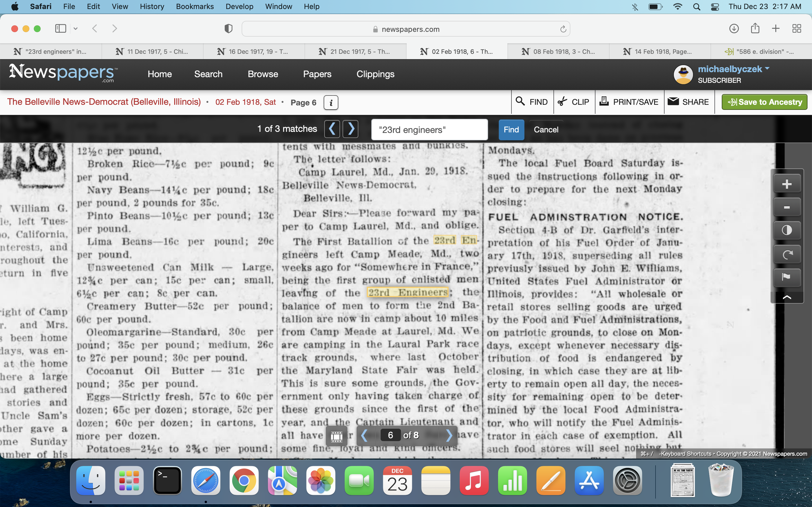Viewport: 812px width, 507px height.
Task: Open the Clippings nav link
Action: pos(375,74)
